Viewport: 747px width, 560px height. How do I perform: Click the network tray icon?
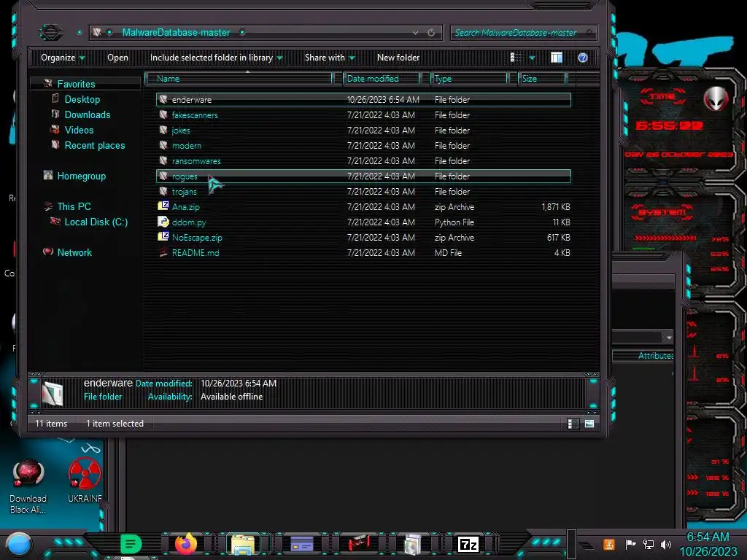[649, 544]
